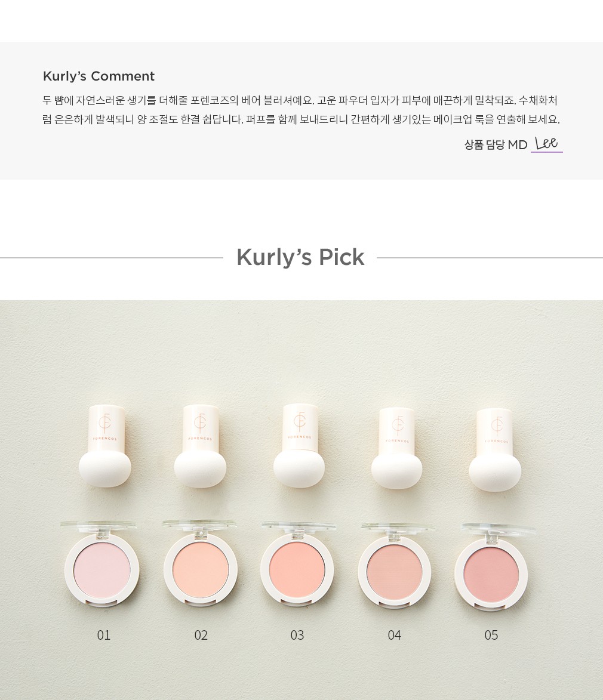Click the puff applicator above shade 05
Viewport: 603px width, 700px height.
click(495, 449)
